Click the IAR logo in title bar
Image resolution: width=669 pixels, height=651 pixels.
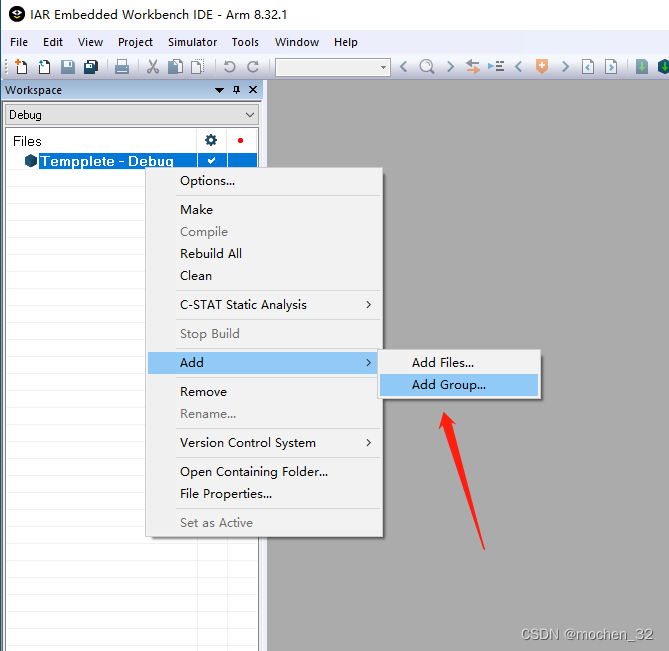(x=17, y=14)
